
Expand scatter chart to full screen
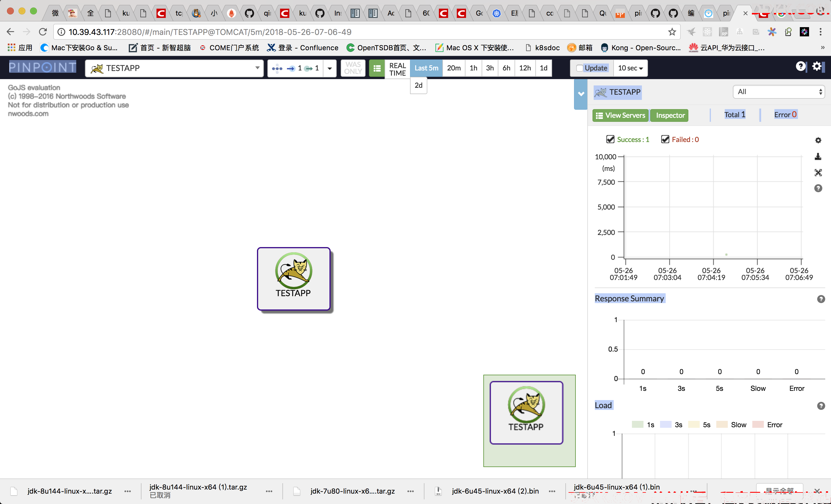click(x=818, y=173)
